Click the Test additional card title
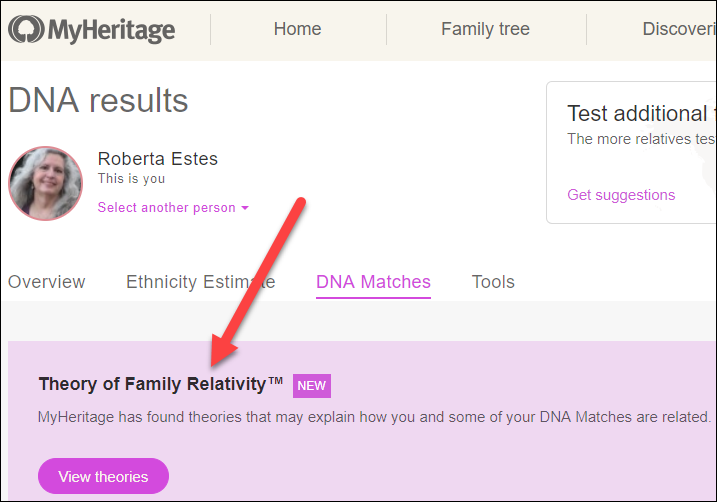Viewport: 717px width, 502px height. point(640,113)
